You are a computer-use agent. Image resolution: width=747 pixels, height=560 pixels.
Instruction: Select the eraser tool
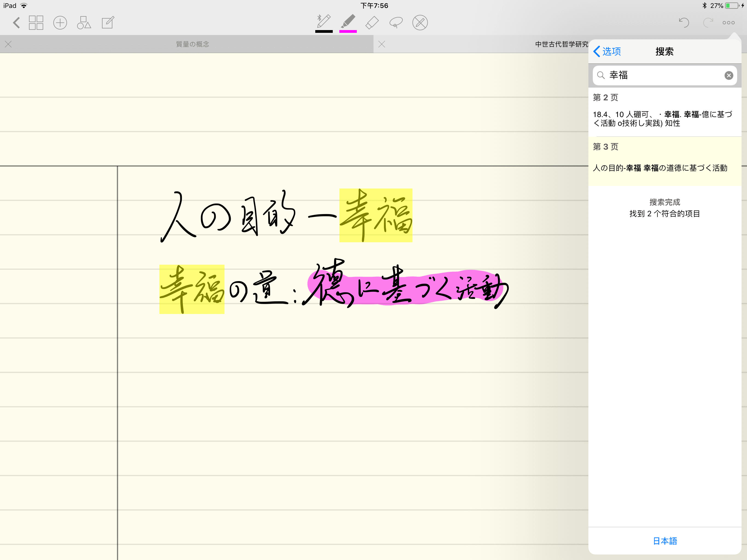372,23
